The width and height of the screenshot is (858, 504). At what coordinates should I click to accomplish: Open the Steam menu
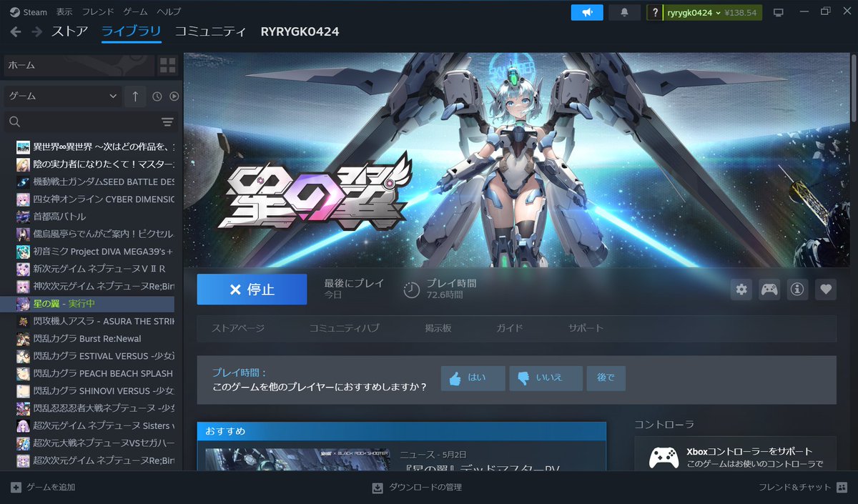point(35,12)
